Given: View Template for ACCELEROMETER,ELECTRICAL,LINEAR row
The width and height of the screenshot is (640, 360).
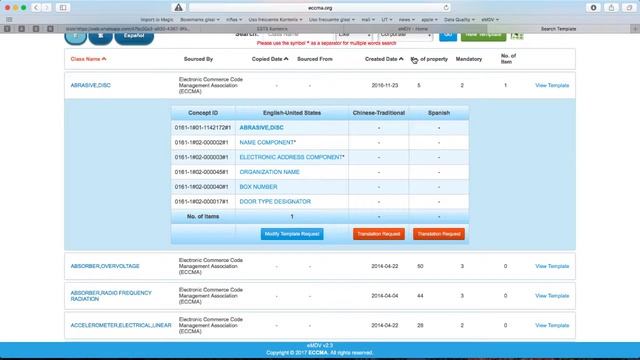Looking at the screenshot, I should pos(552,325).
